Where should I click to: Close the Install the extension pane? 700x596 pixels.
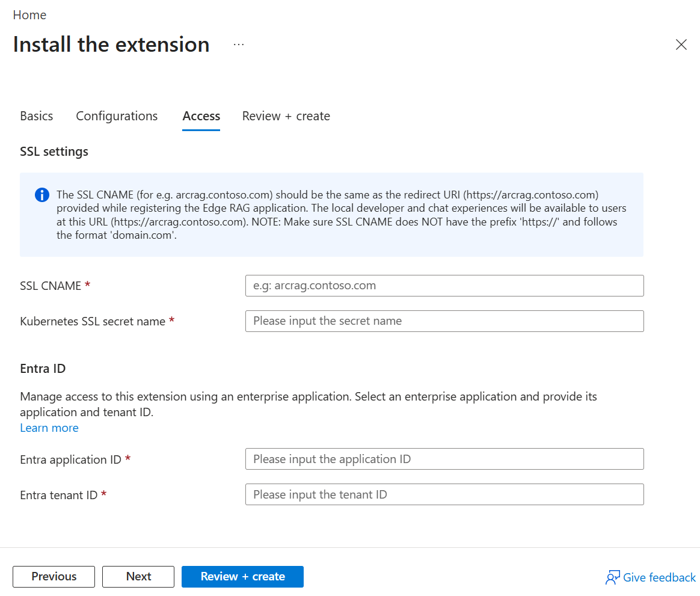point(681,45)
